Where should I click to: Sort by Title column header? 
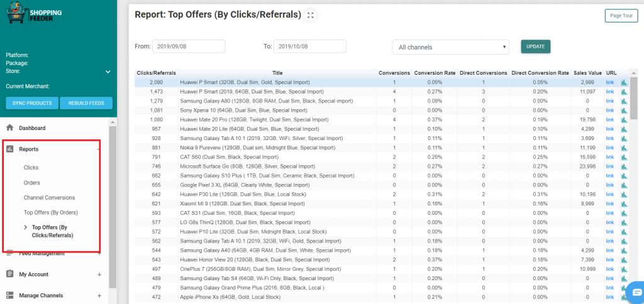tap(277, 73)
